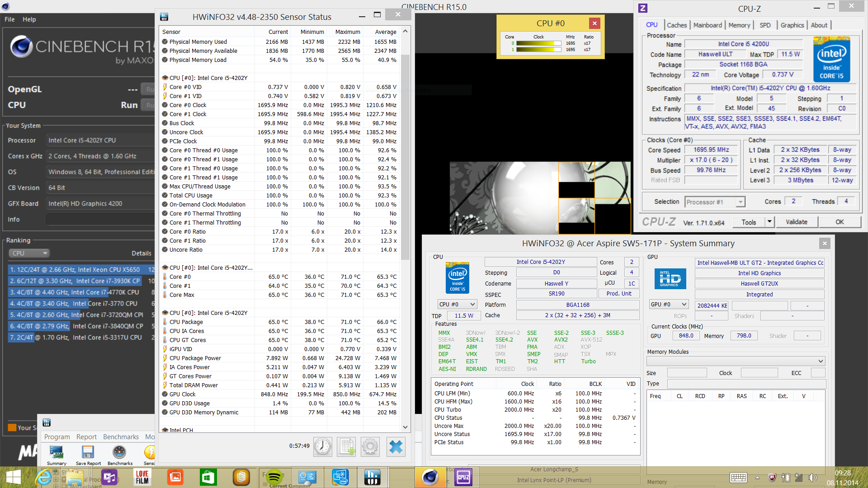This screenshot has height=488, width=868.
Task: Click the sensor list vertical scrollbar
Action: tap(405, 158)
